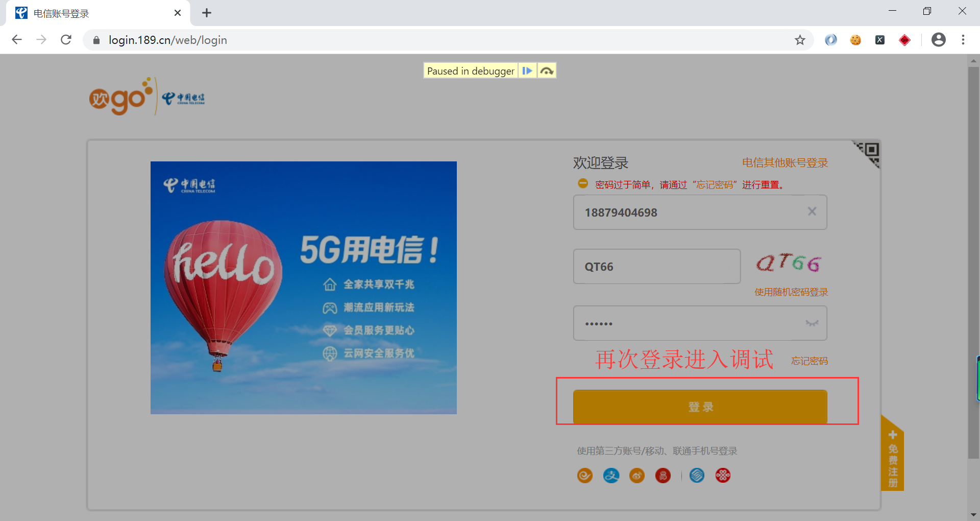Open the cookie extension icon
This screenshot has width=980, height=521.
pos(855,40)
